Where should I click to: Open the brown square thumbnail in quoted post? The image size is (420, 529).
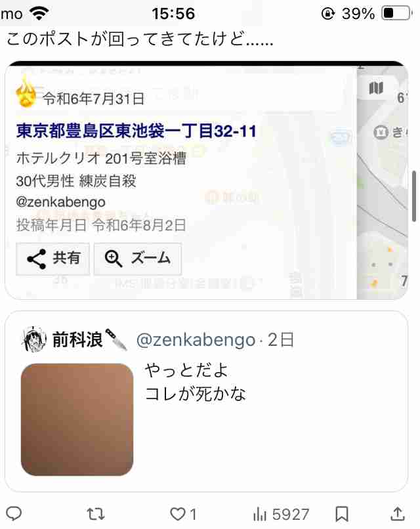point(77,419)
